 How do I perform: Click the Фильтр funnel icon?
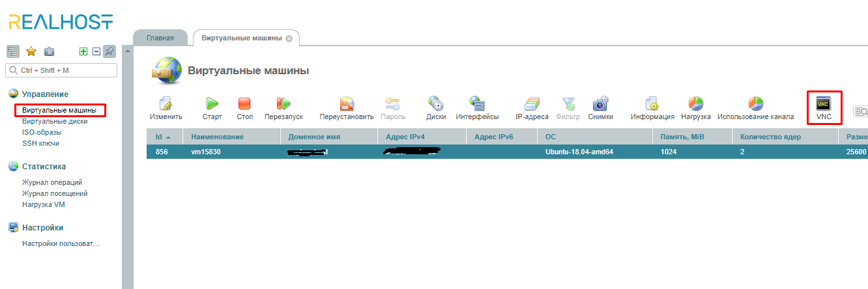568,103
